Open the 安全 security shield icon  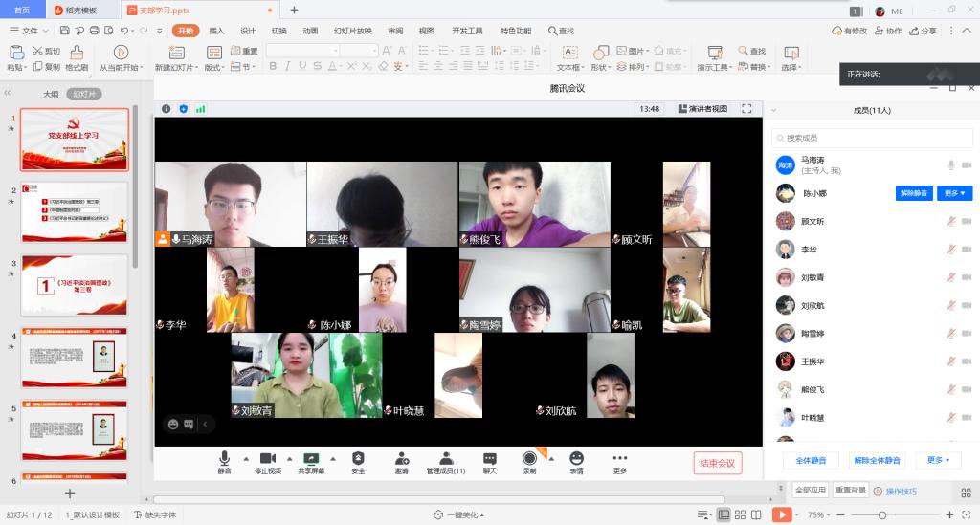click(358, 459)
